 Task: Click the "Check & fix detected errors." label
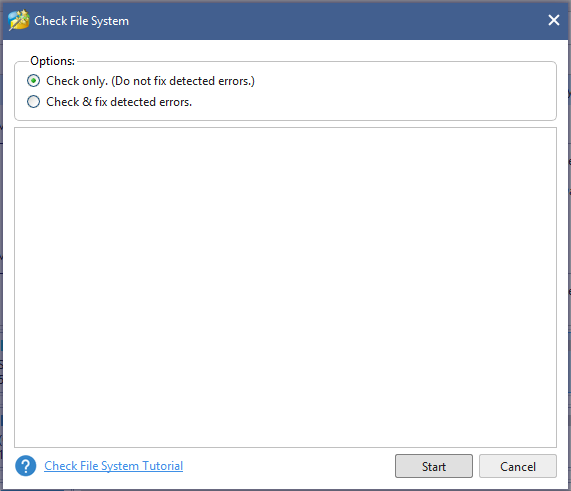[x=119, y=102]
